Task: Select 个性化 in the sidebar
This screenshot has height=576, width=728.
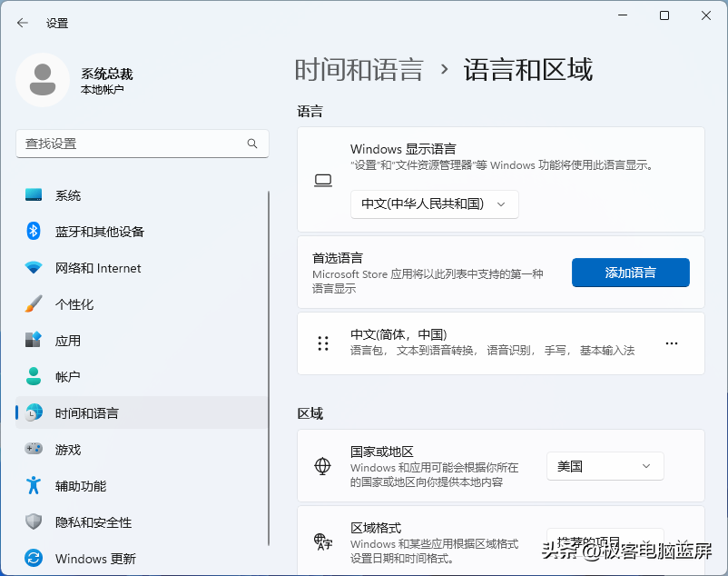Action: pos(142,303)
